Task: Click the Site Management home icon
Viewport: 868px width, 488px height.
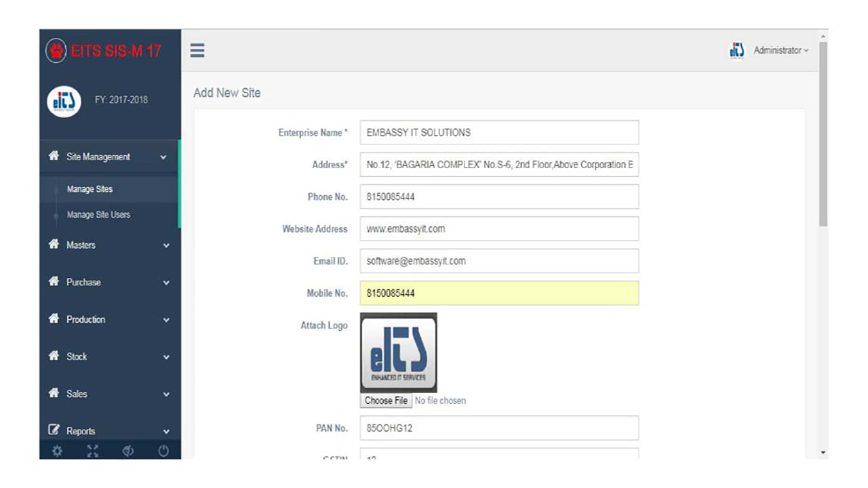Action: click(54, 156)
